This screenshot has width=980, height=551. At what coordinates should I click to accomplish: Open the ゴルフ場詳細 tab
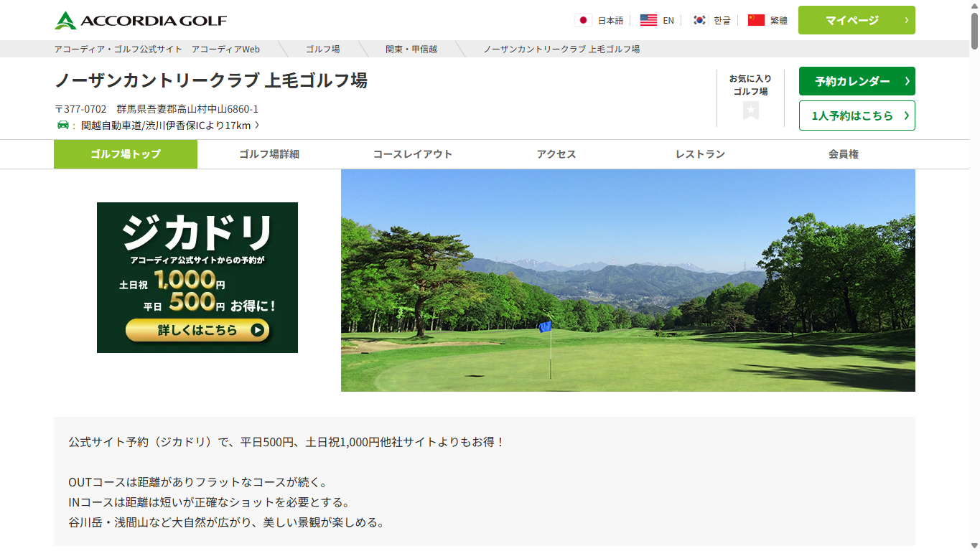click(269, 154)
